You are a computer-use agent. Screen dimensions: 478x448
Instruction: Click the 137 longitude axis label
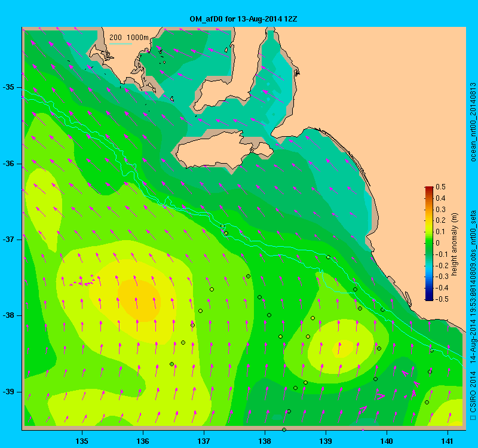pos(204,441)
